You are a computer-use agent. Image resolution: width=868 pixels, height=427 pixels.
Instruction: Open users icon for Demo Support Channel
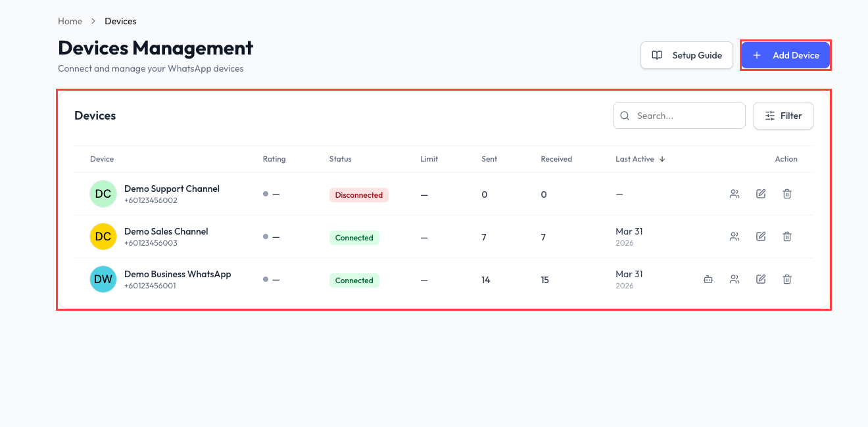tap(735, 194)
